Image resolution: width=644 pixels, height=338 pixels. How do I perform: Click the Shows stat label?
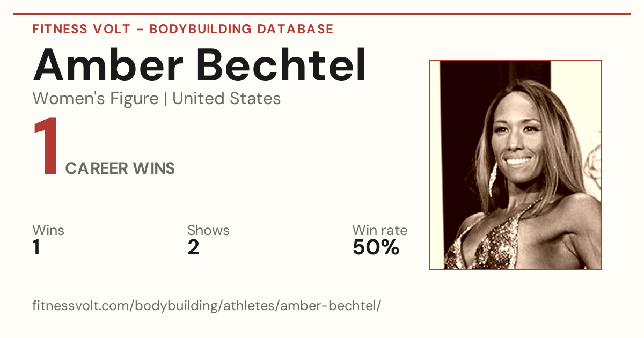208,231
